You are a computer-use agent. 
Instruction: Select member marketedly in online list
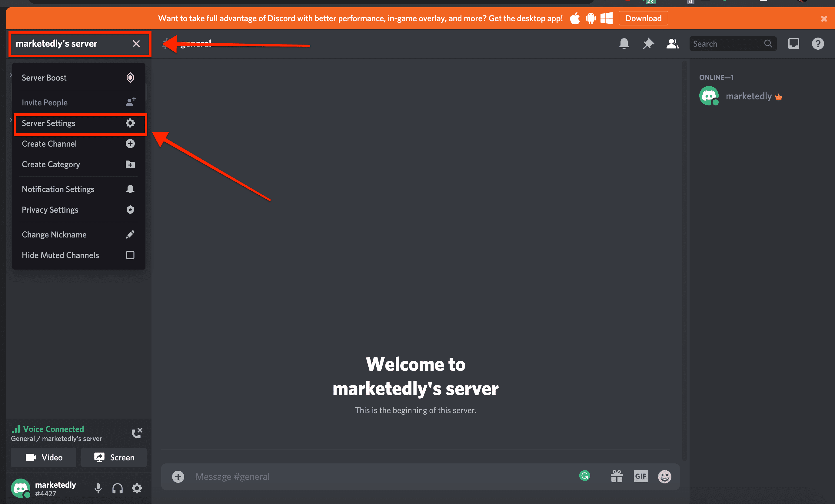759,96
